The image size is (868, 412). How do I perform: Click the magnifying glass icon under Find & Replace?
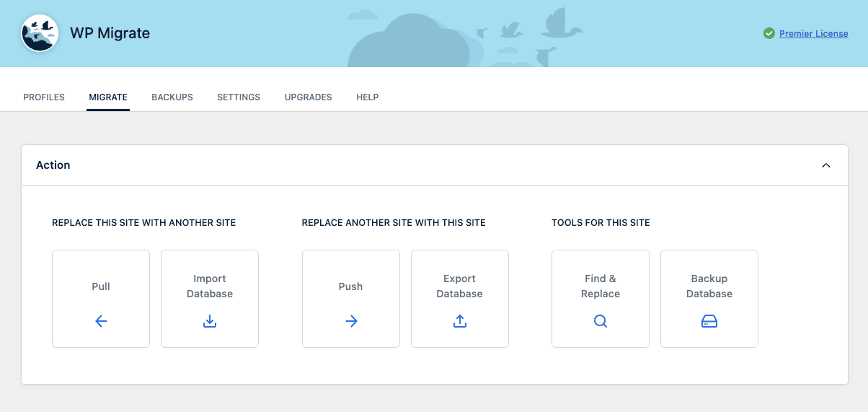(x=601, y=322)
